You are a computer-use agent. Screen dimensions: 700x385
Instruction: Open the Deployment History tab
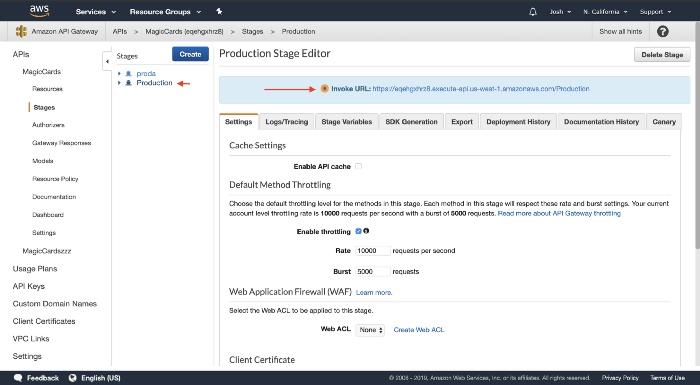(518, 121)
